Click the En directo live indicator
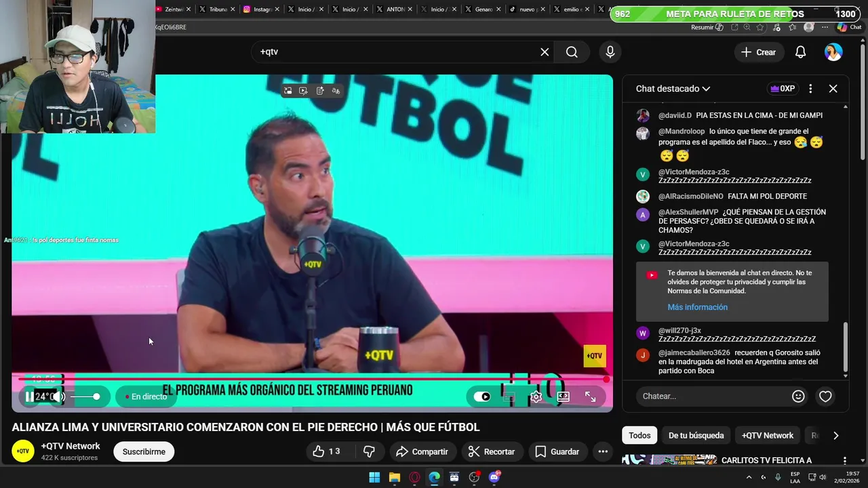Image resolution: width=868 pixels, height=488 pixels. click(x=145, y=396)
